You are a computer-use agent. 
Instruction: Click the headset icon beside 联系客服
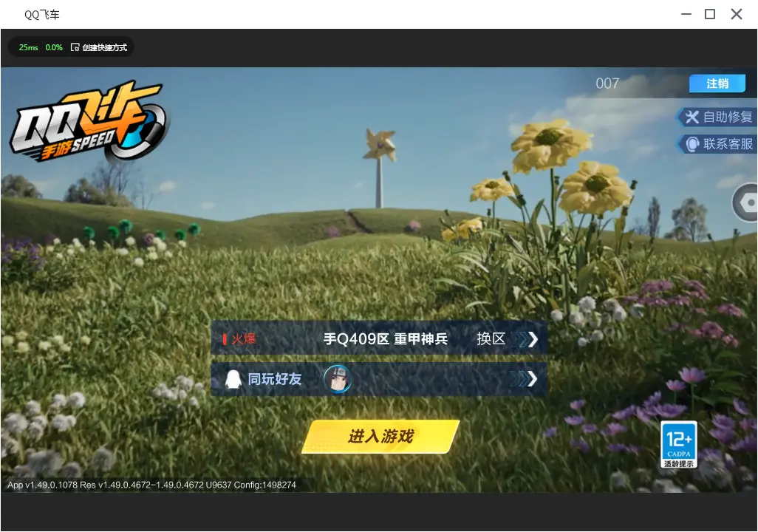pyautogui.click(x=693, y=144)
